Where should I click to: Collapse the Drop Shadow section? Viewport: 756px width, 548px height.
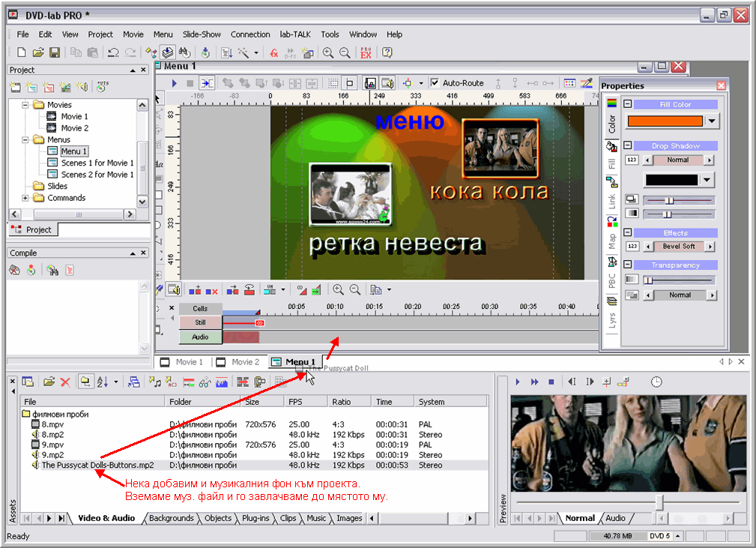point(627,145)
